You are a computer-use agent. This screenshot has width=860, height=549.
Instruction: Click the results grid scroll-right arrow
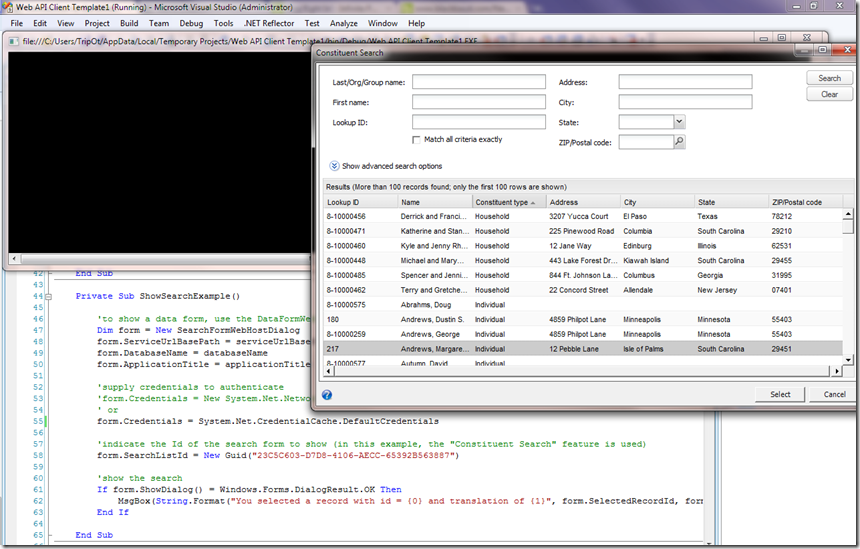tap(836, 372)
